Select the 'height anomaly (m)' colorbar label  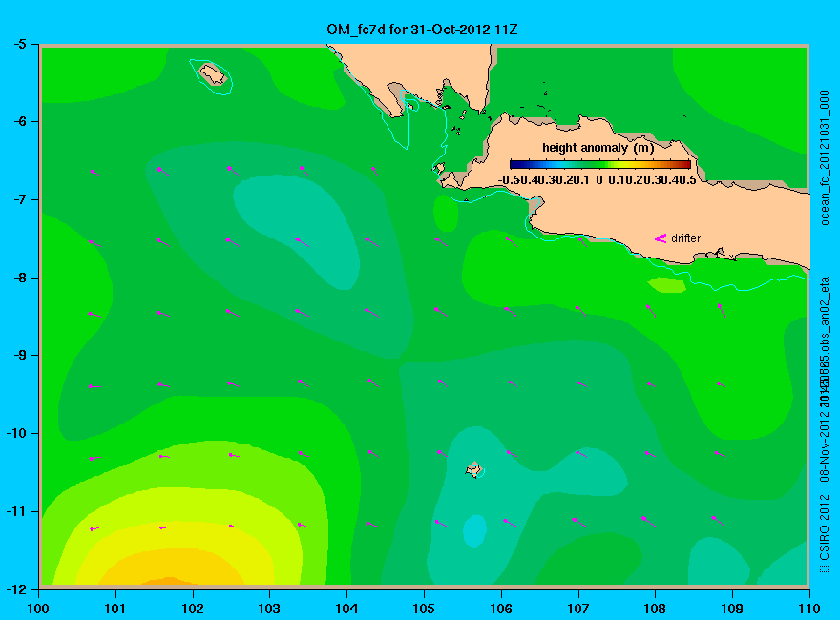[x=598, y=148]
